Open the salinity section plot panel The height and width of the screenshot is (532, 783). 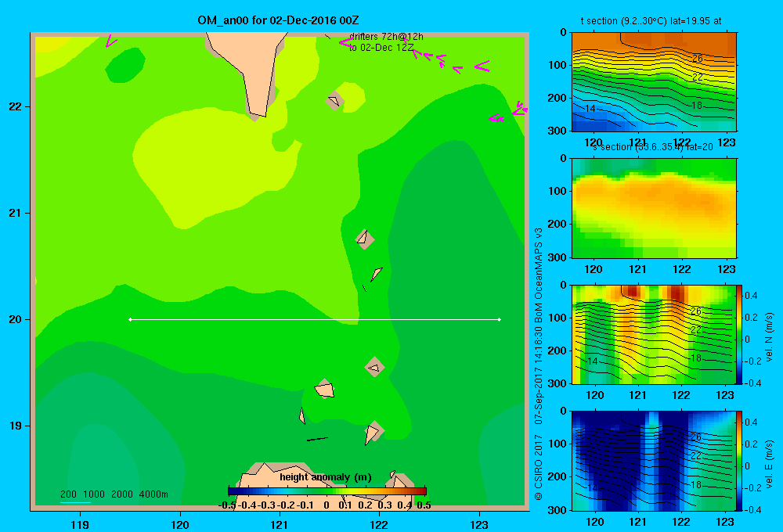point(654,208)
